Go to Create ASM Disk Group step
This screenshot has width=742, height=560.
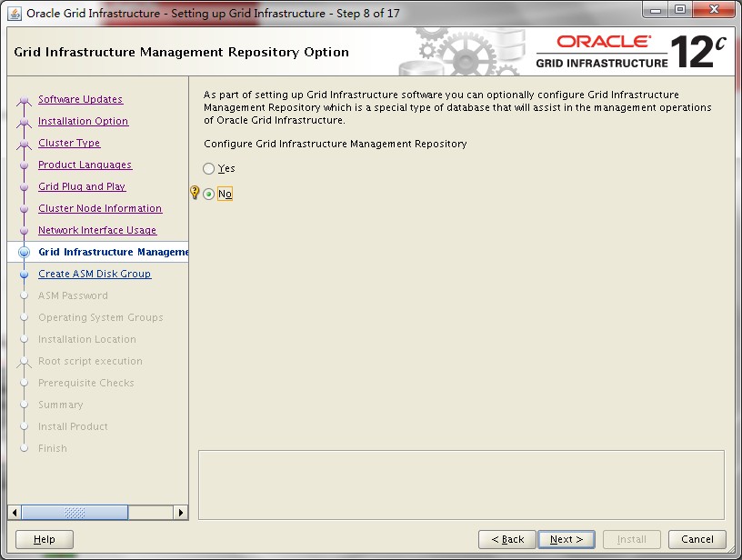pos(95,274)
